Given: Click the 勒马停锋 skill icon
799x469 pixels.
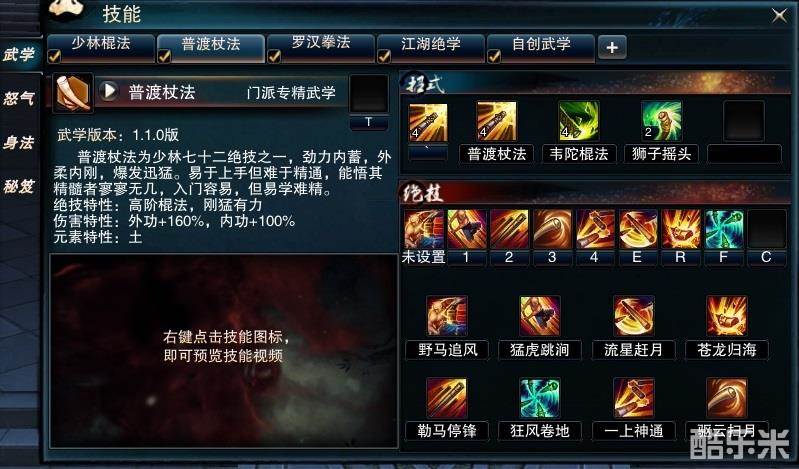Looking at the screenshot, I should pos(446,398).
